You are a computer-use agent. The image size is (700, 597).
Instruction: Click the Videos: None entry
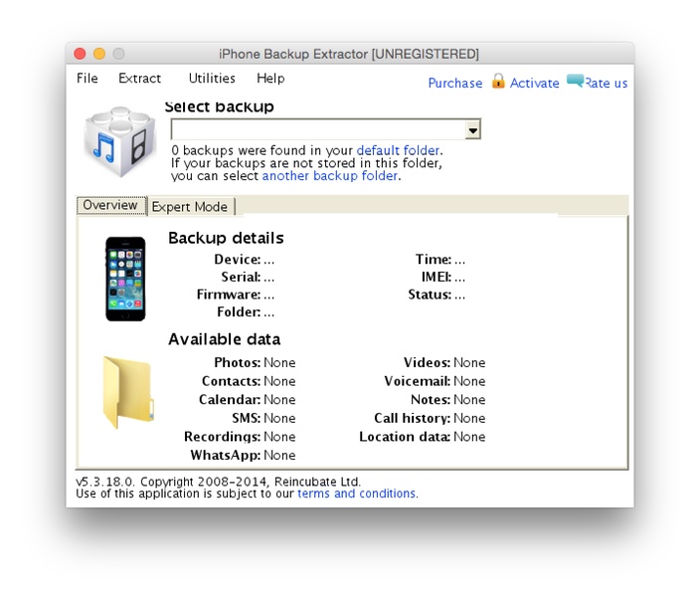(x=444, y=362)
